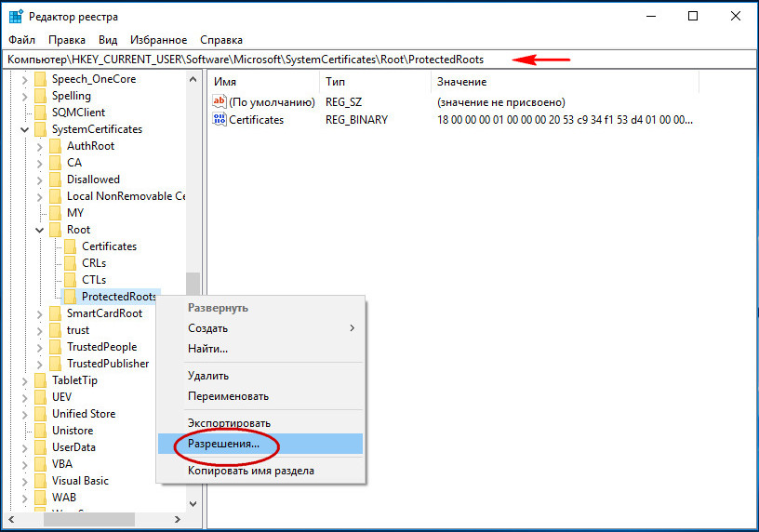
Task: Click the registry path address bar
Action: pyautogui.click(x=379, y=60)
